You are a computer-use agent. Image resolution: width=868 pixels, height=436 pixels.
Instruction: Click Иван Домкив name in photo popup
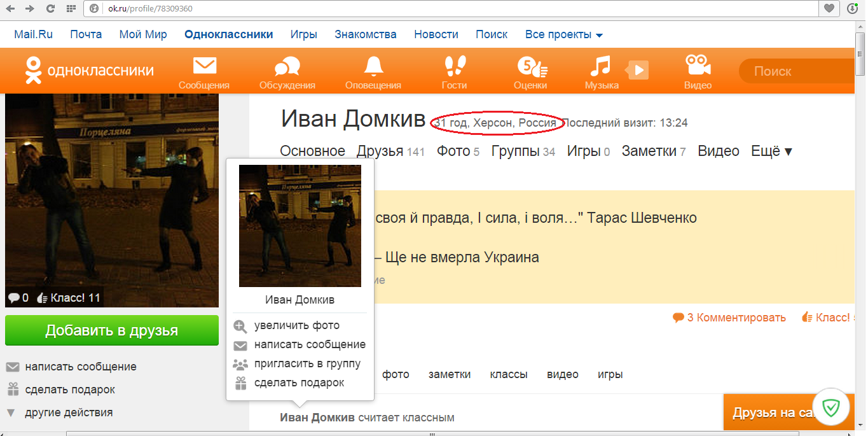300,300
